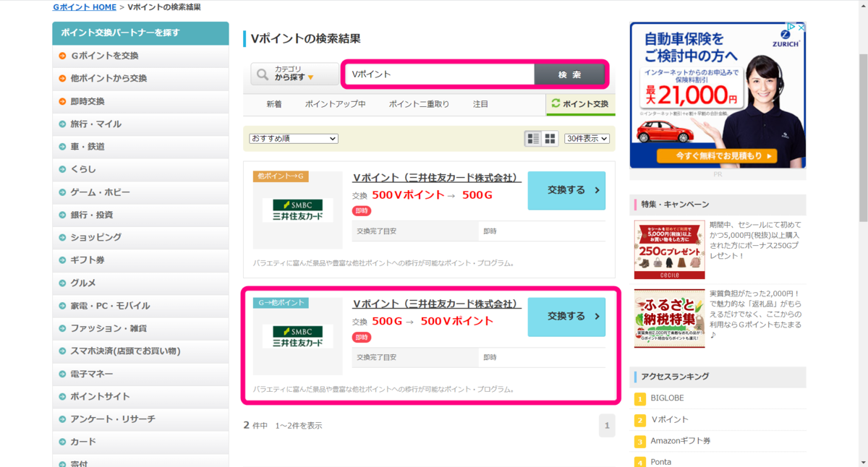Select the 新着 tab
The image size is (868, 467).
(x=274, y=104)
